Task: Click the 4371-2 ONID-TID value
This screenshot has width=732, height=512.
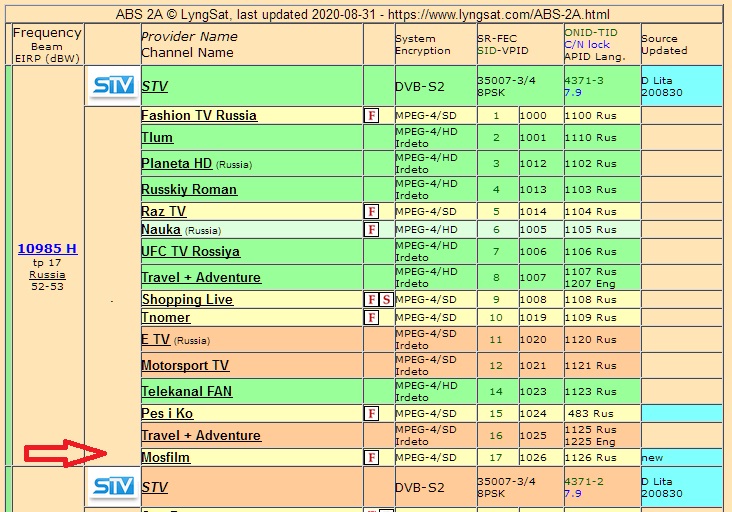Action: [584, 481]
